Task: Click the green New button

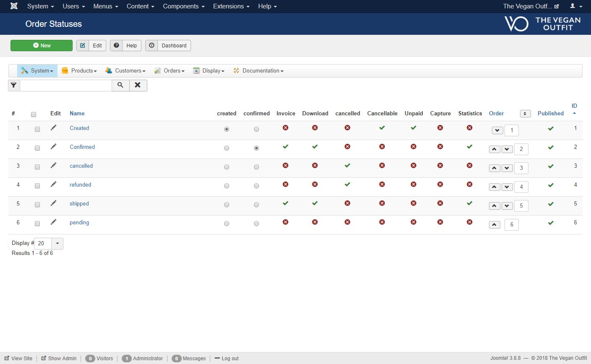Action: (x=42, y=46)
